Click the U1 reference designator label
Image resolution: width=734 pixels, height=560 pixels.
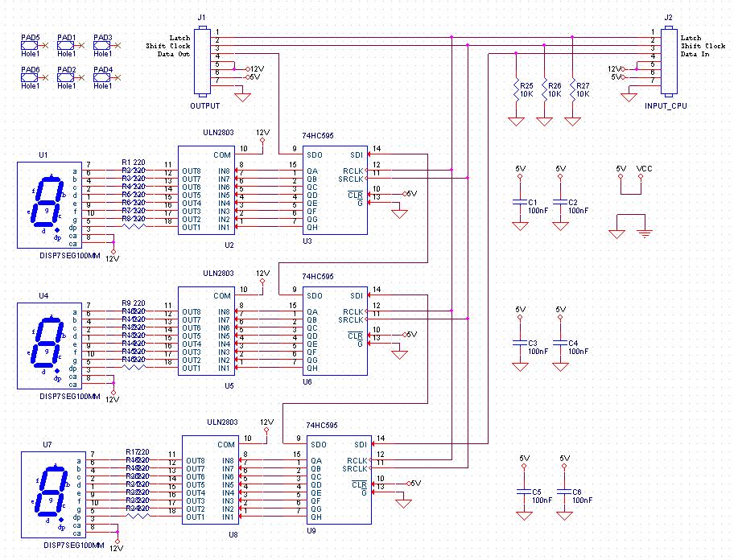click(x=43, y=154)
